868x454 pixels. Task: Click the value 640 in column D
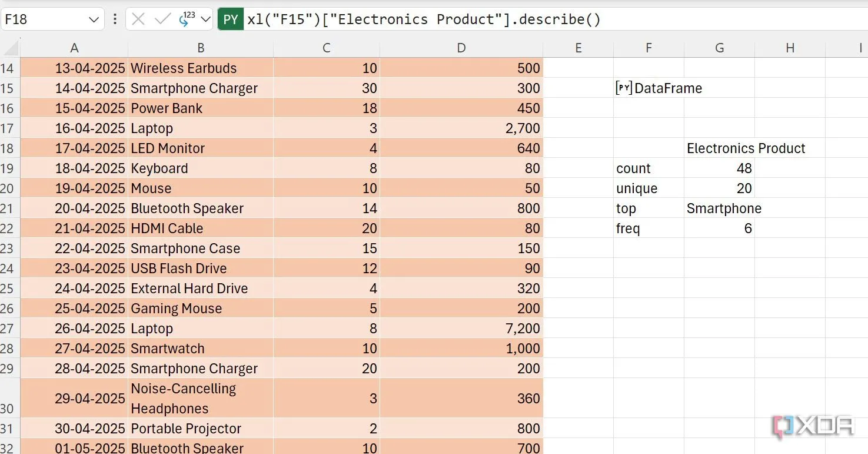click(x=461, y=148)
